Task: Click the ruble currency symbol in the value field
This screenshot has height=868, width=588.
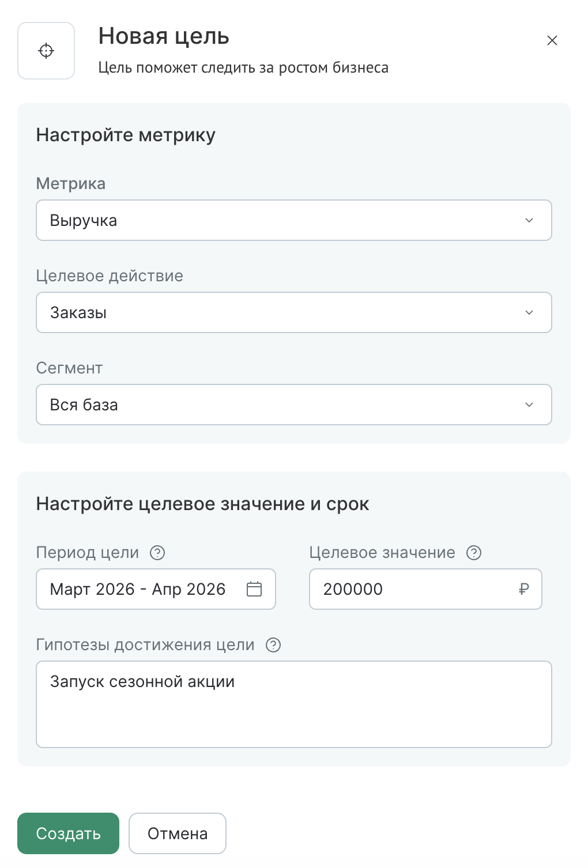Action: click(x=522, y=589)
